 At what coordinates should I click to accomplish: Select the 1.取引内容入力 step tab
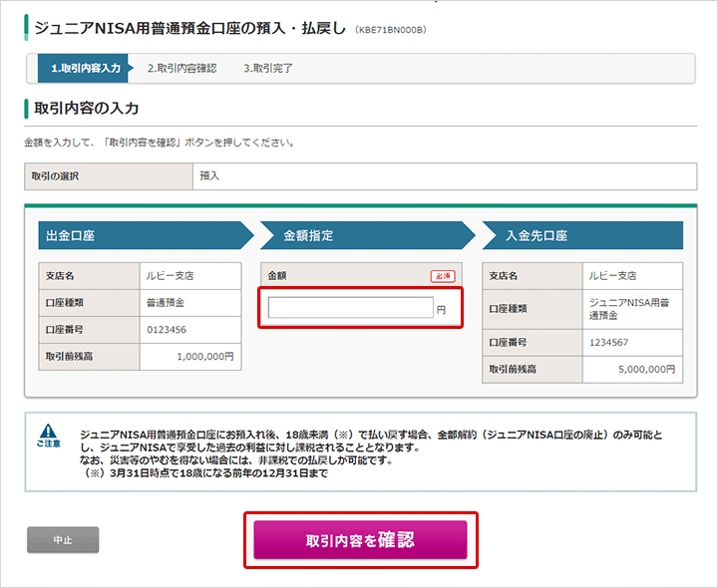click(86, 68)
